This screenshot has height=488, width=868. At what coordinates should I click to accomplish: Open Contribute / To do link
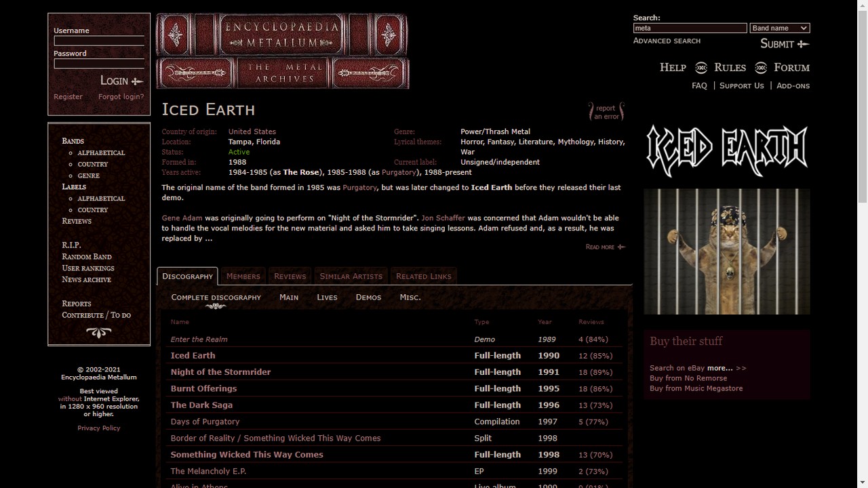(96, 315)
